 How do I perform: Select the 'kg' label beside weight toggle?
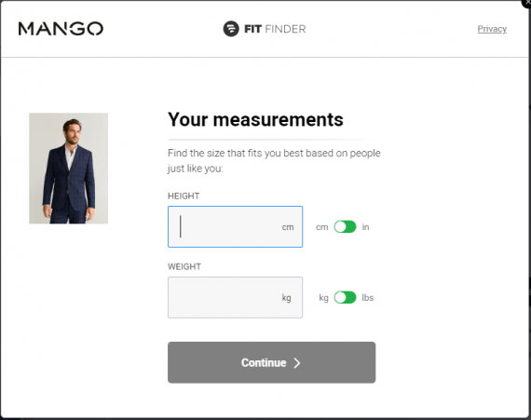pyautogui.click(x=324, y=298)
